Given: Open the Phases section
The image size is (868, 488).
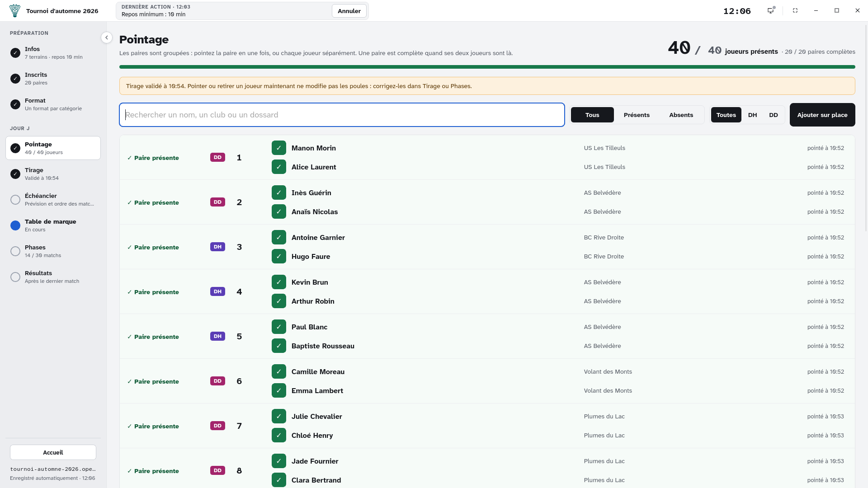Looking at the screenshot, I should tap(53, 251).
